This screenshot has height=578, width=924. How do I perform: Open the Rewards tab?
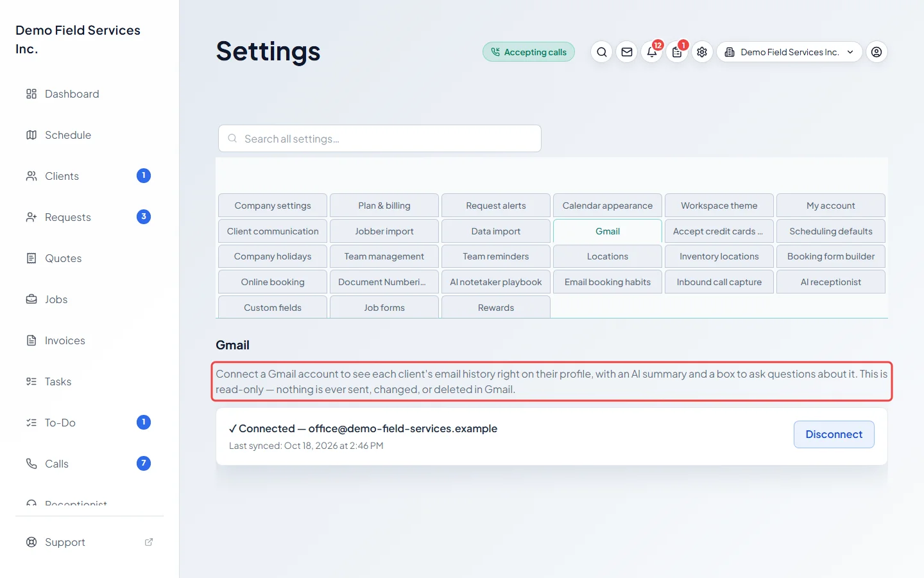[x=496, y=307]
